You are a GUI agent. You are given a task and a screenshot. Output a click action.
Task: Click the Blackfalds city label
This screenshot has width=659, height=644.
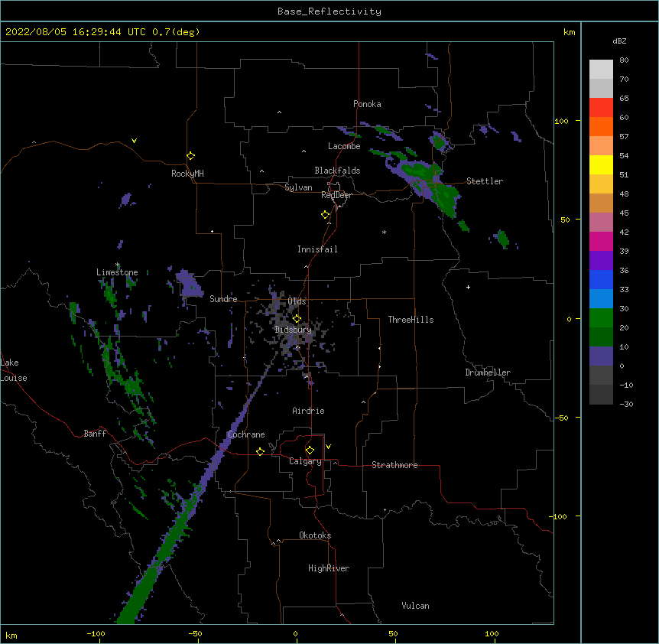tap(337, 171)
